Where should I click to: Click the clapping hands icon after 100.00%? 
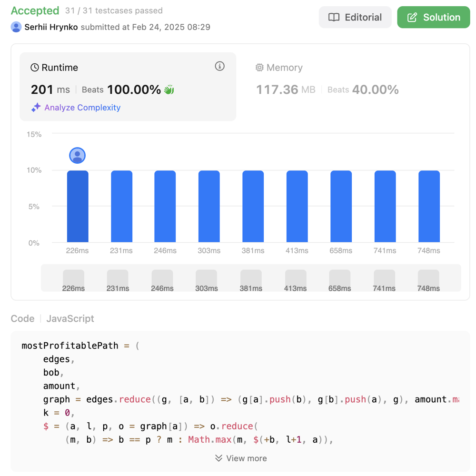point(169,89)
